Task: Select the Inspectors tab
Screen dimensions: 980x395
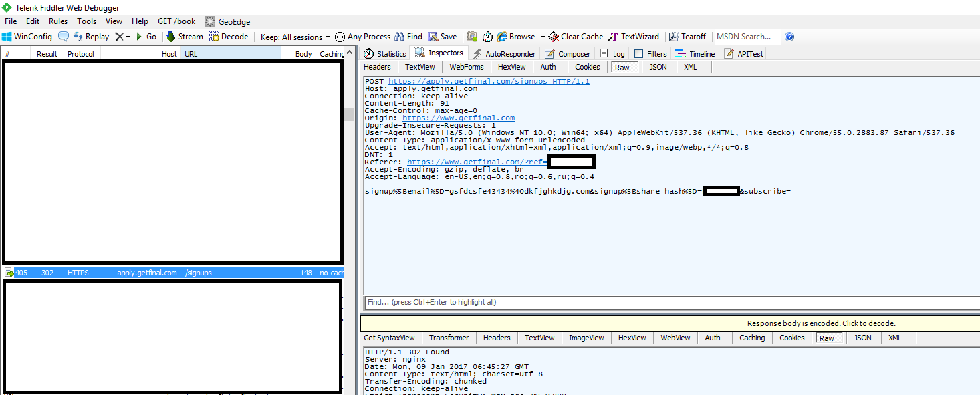Action: (439, 53)
